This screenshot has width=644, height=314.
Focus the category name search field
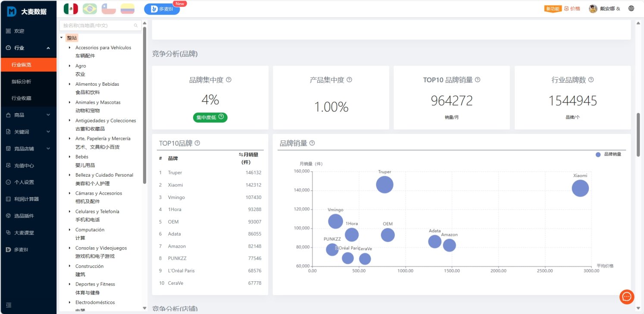(98, 25)
